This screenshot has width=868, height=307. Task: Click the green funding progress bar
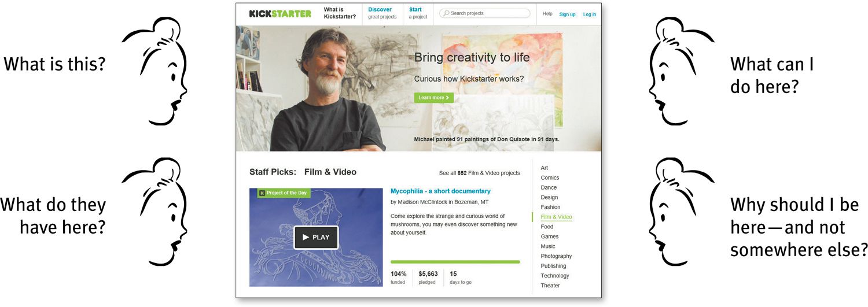click(x=455, y=262)
